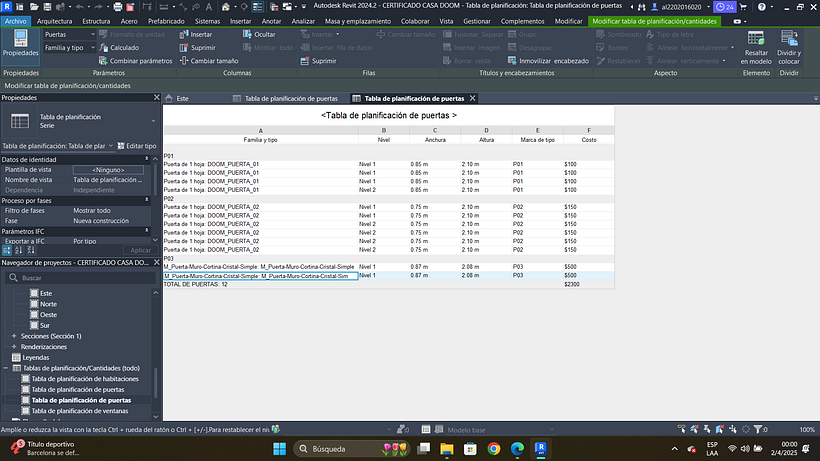Expand Renderizaciones tree node
Image resolution: width=820 pixels, height=461 pixels.
[14, 347]
